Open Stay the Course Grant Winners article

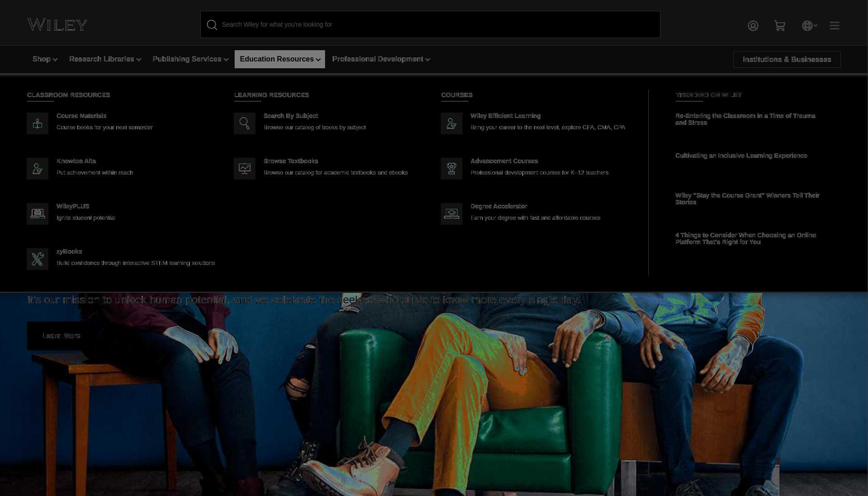pos(747,199)
